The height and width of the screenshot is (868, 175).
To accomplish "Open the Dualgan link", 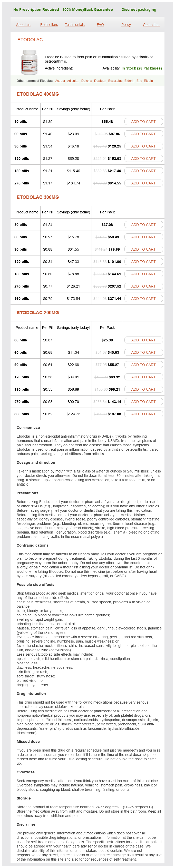I will 100,81.
